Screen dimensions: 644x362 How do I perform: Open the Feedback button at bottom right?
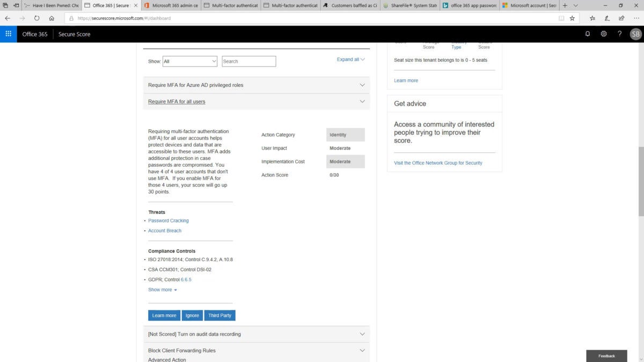pyautogui.click(x=606, y=356)
